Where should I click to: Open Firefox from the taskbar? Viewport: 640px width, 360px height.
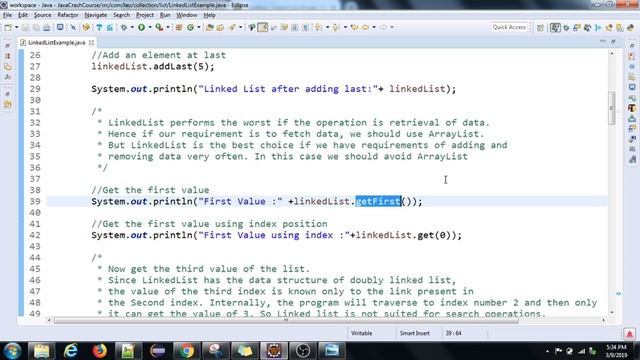[x=99, y=351]
